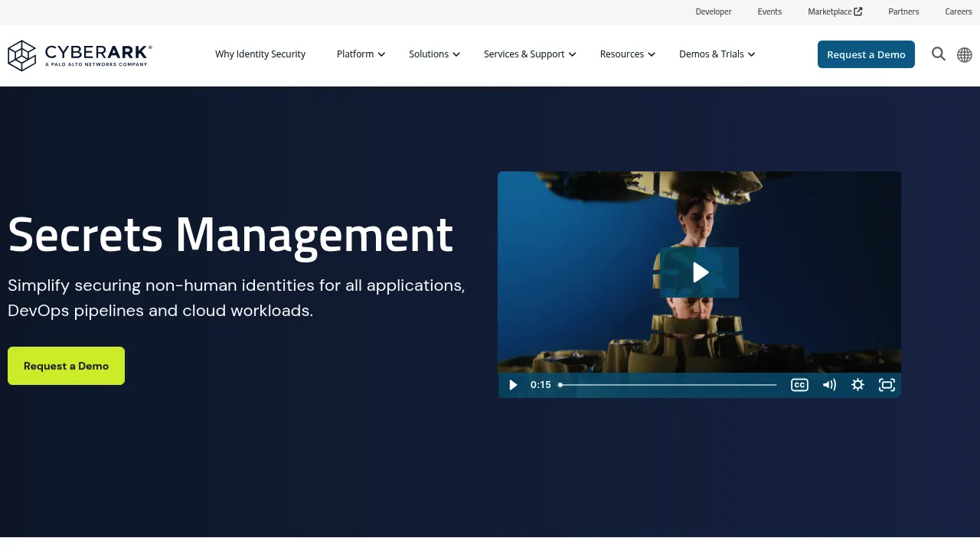Open the Partners link

[x=903, y=11]
